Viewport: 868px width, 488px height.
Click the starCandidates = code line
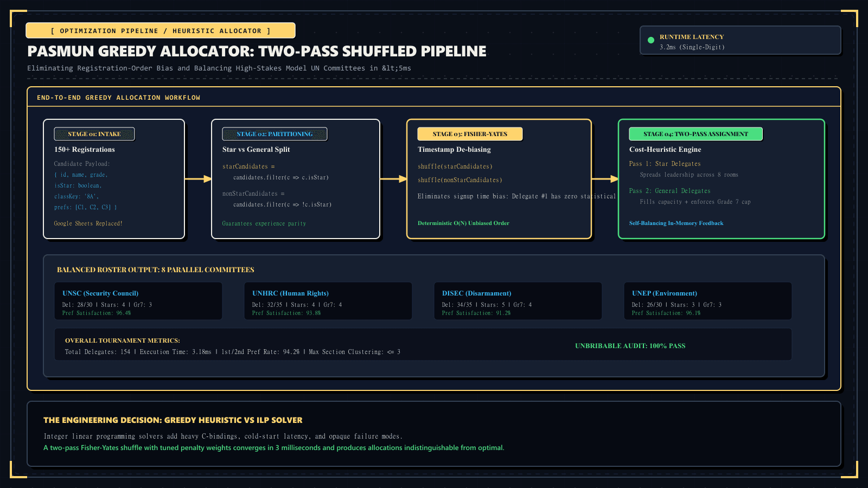tap(248, 166)
